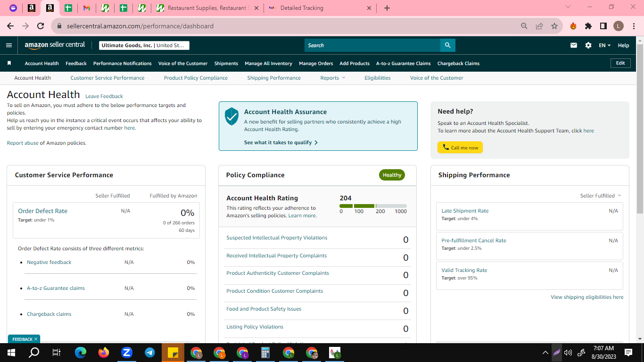Click the share page icon
Screen dimensions: 644x362
coord(539,26)
